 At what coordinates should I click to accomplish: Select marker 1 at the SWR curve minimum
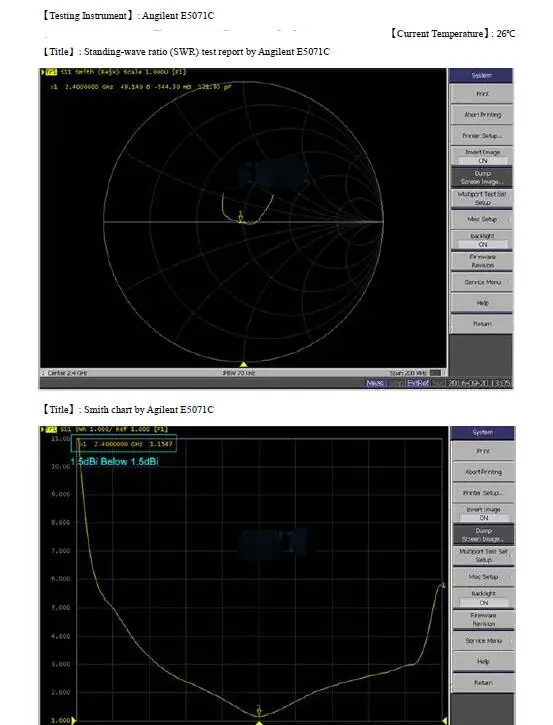pos(259,710)
